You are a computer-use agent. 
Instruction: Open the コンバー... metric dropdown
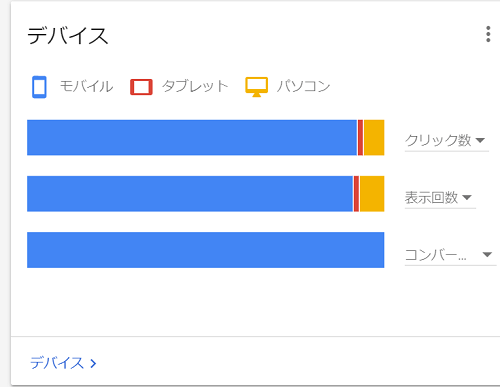coord(450,255)
